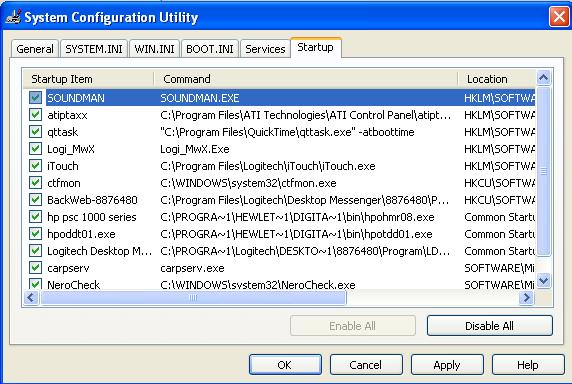572x384 pixels.
Task: Click the horizontal scrollbar right arrow
Action: [526, 298]
